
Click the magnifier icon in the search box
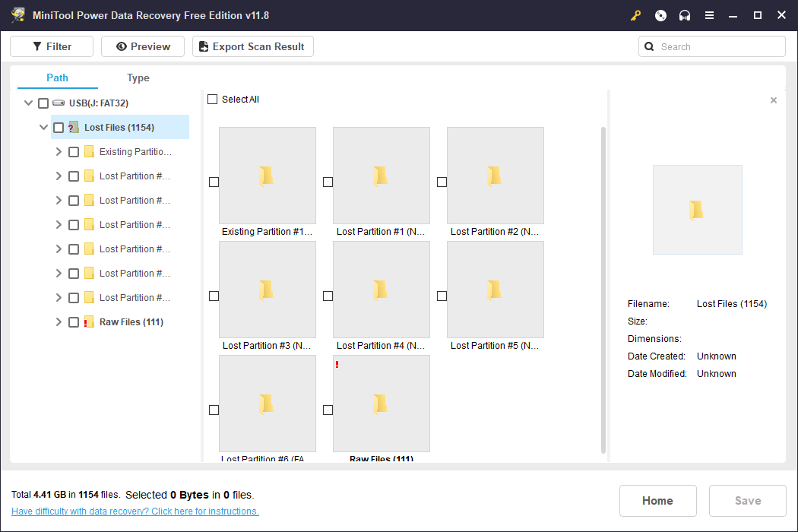[x=649, y=47]
